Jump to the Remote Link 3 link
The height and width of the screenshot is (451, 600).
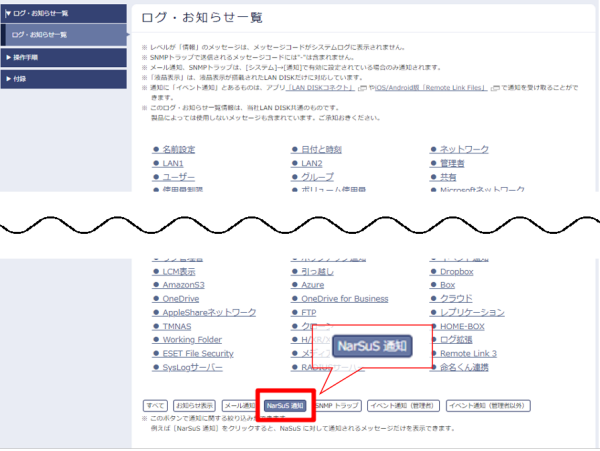[468, 353]
